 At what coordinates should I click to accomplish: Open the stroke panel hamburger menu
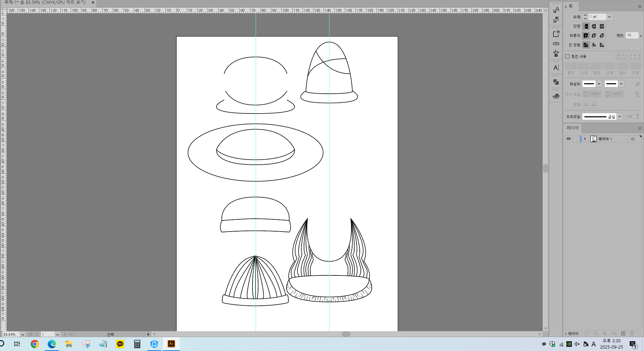point(639,6)
